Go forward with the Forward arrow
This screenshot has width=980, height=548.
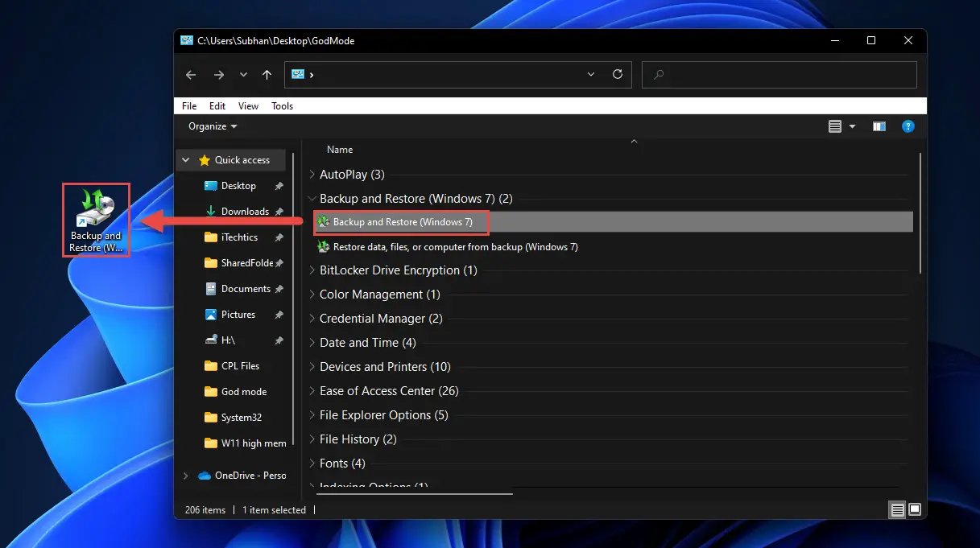coord(218,75)
